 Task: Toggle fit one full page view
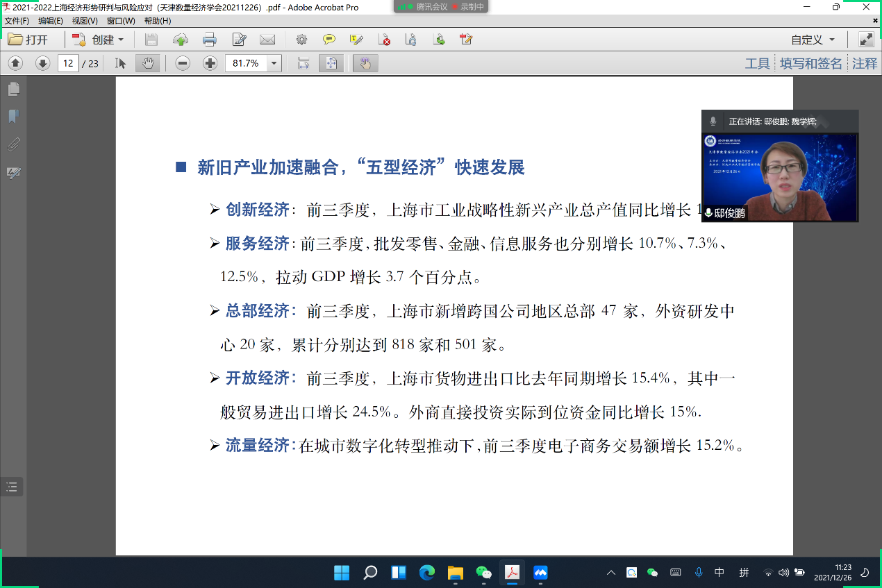331,63
